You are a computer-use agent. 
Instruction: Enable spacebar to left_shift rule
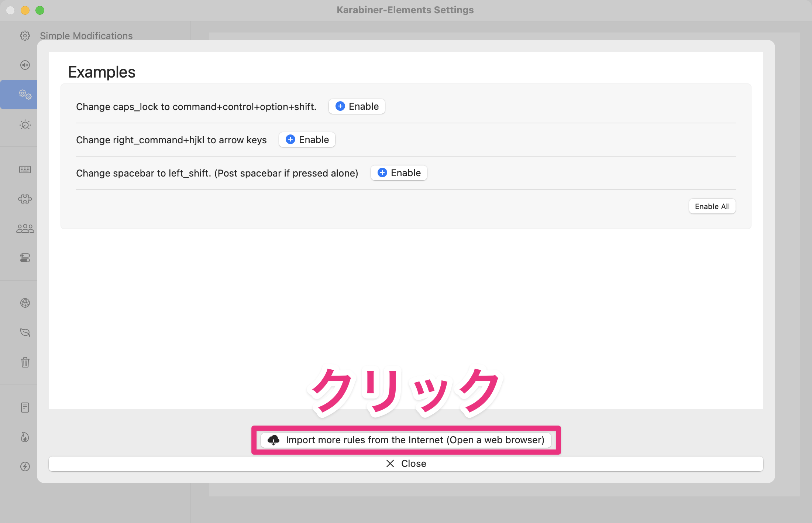click(x=399, y=172)
